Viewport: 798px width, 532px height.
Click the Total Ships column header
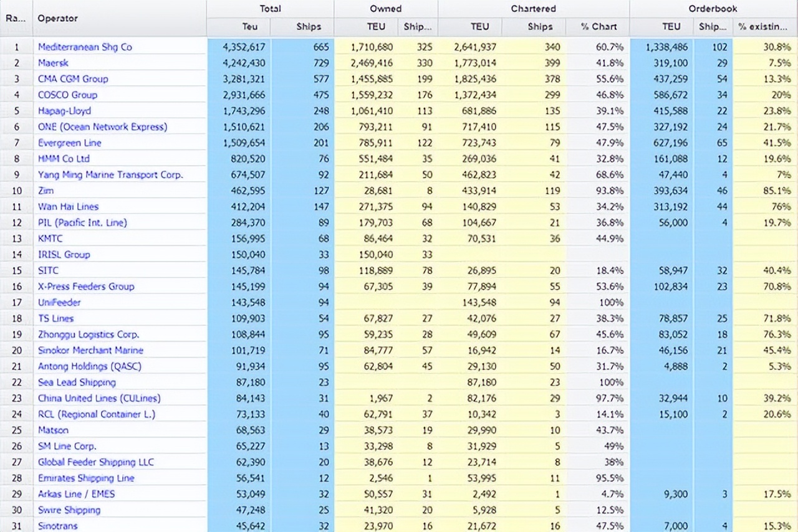point(309,27)
